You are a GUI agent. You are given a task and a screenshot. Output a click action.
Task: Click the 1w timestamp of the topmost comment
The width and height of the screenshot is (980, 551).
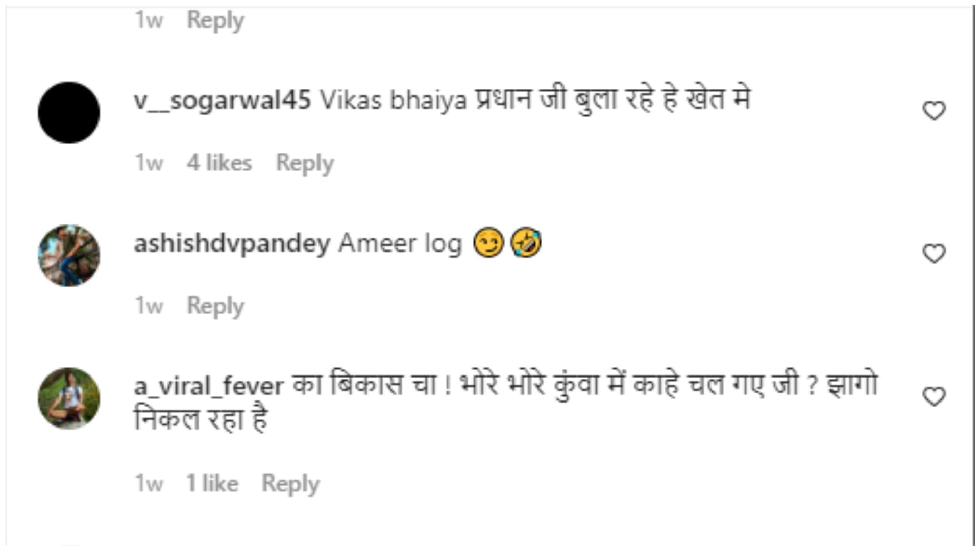pyautogui.click(x=149, y=20)
